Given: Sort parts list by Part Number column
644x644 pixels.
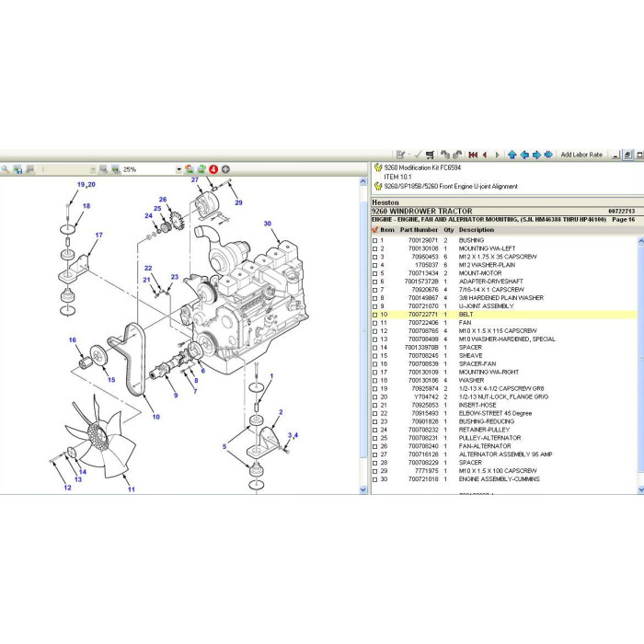Looking at the screenshot, I should click(x=419, y=230).
